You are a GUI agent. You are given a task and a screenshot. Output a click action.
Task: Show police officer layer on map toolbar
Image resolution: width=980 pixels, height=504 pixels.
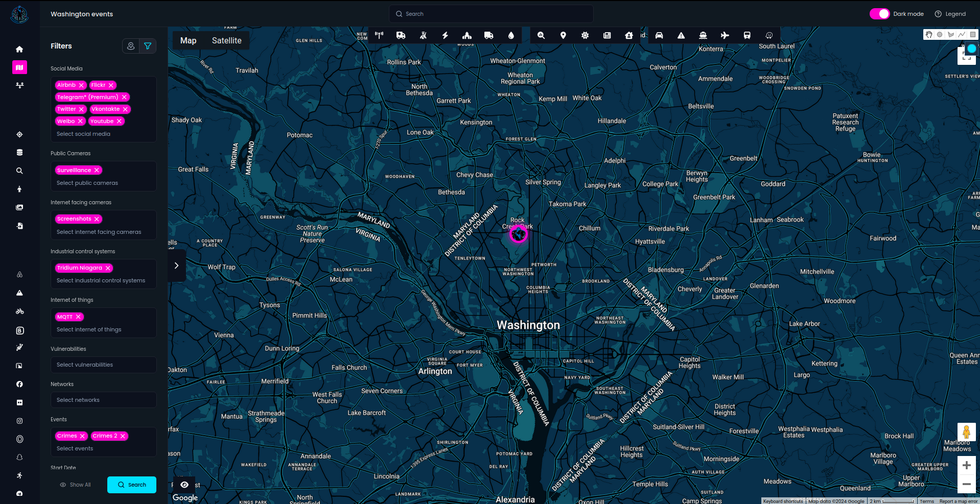click(423, 35)
